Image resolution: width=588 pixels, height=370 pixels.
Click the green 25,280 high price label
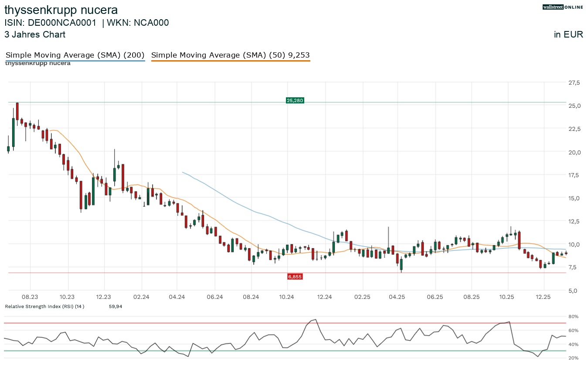295,100
